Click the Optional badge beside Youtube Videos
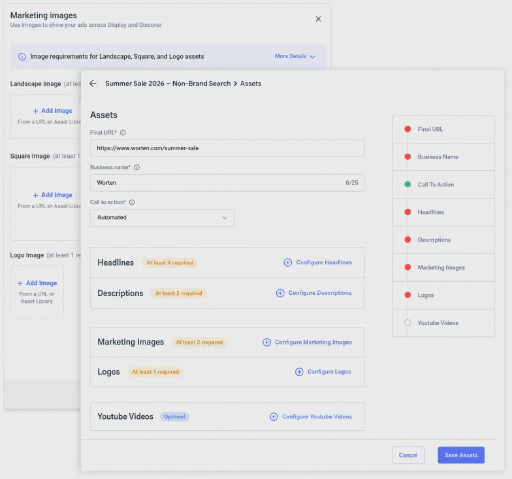 pyautogui.click(x=175, y=417)
